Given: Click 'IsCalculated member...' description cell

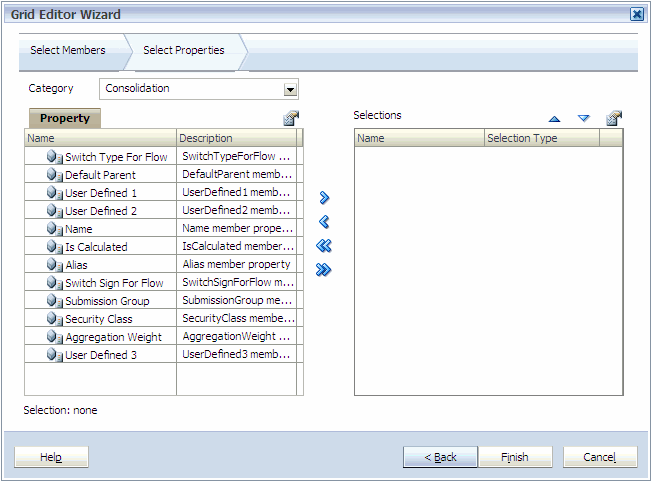Looking at the screenshot, I should pos(237,246).
